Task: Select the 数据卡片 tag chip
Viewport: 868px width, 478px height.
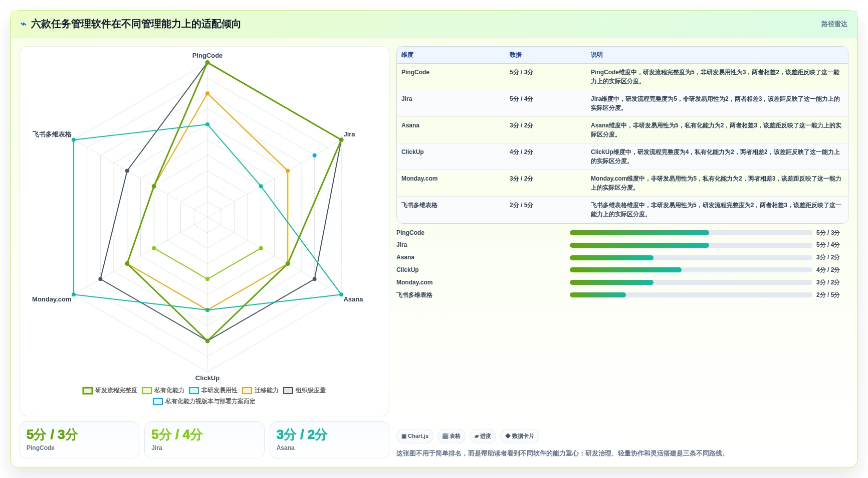Action: [x=520, y=436]
